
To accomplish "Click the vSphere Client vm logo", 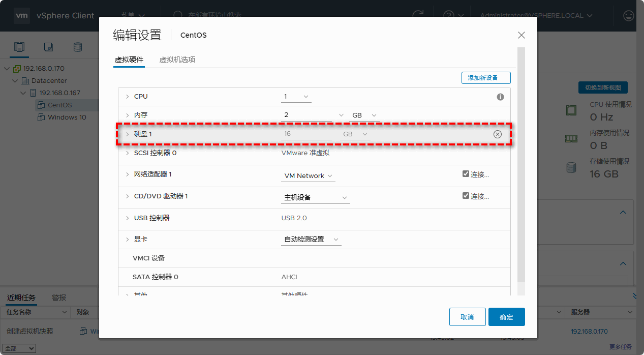I will [x=22, y=15].
